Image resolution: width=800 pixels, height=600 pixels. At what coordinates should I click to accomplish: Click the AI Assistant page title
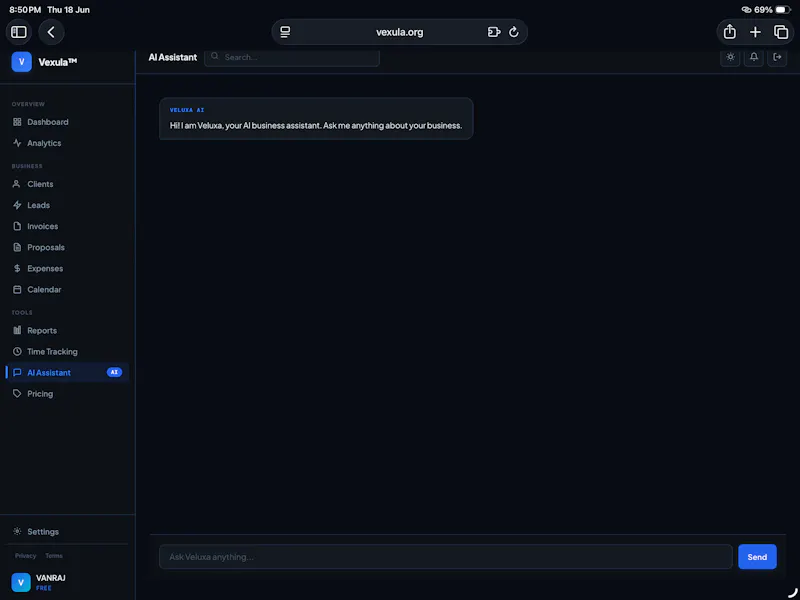click(172, 57)
